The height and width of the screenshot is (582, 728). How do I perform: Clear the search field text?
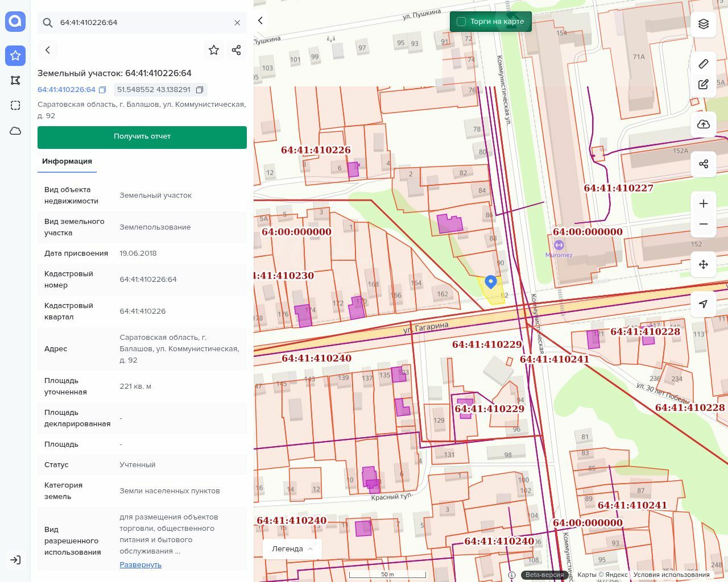coord(237,23)
